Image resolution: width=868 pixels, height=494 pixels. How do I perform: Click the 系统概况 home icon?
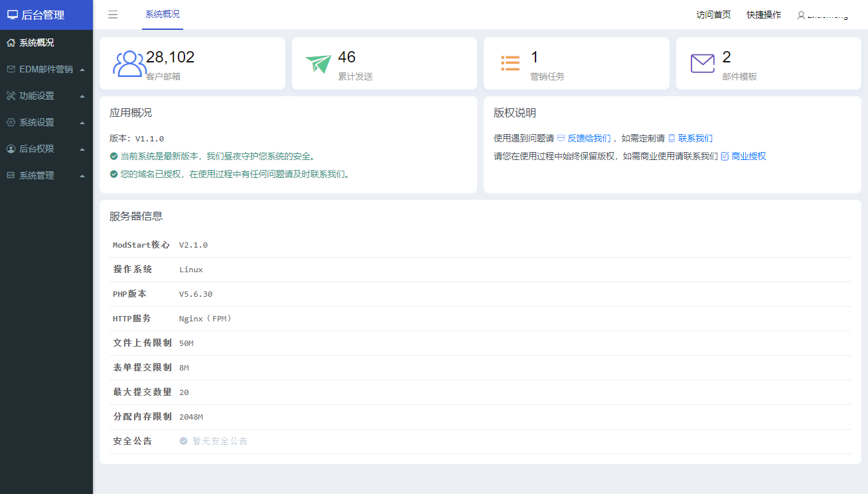click(11, 42)
